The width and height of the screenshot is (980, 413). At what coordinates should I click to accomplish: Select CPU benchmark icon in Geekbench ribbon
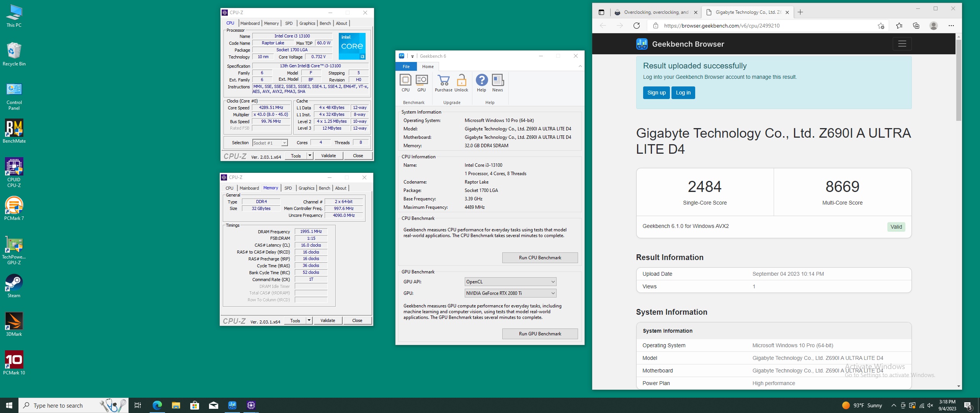(x=405, y=83)
